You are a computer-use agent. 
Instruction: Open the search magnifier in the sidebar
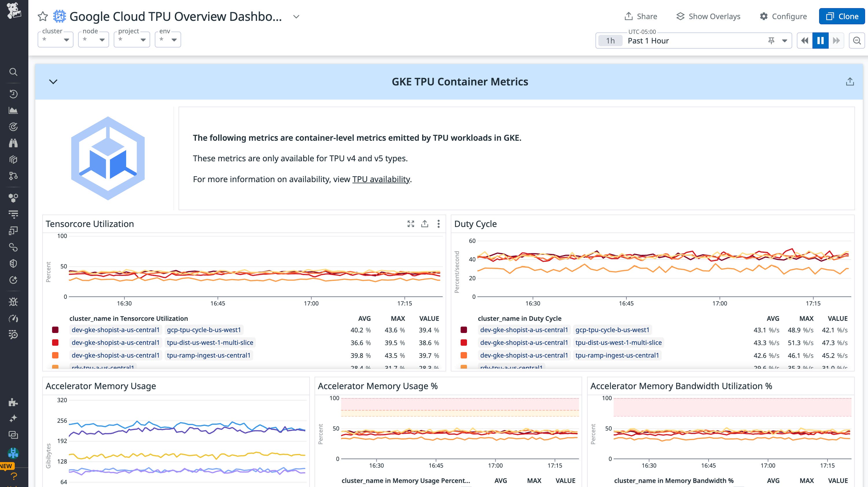tap(14, 72)
